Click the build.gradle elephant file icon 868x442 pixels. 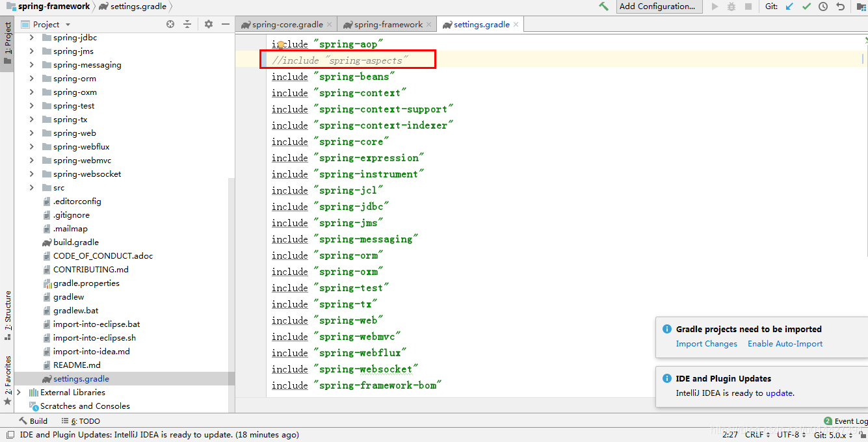pos(47,242)
